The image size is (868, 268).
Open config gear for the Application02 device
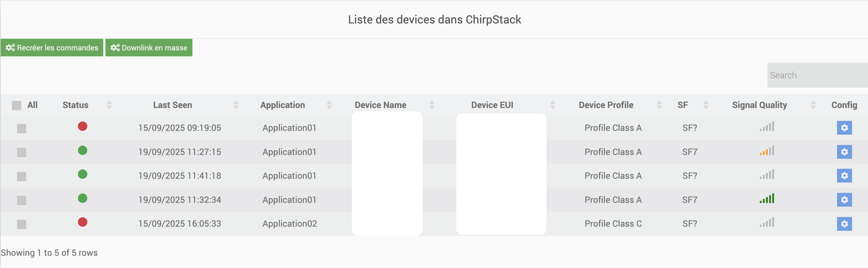(x=844, y=224)
